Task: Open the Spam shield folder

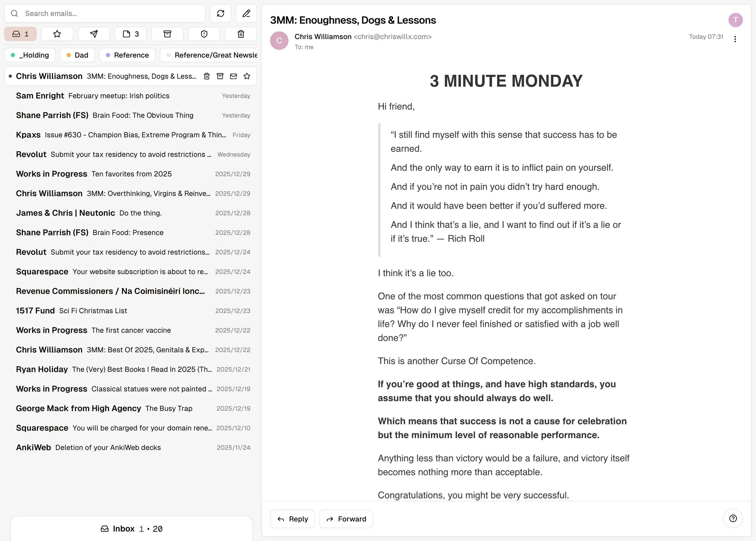Action: pyautogui.click(x=204, y=34)
